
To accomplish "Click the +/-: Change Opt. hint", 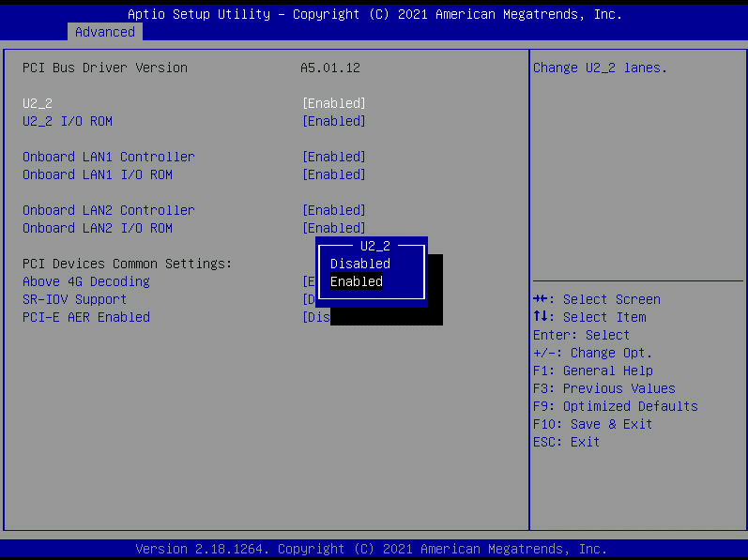I will point(592,353).
